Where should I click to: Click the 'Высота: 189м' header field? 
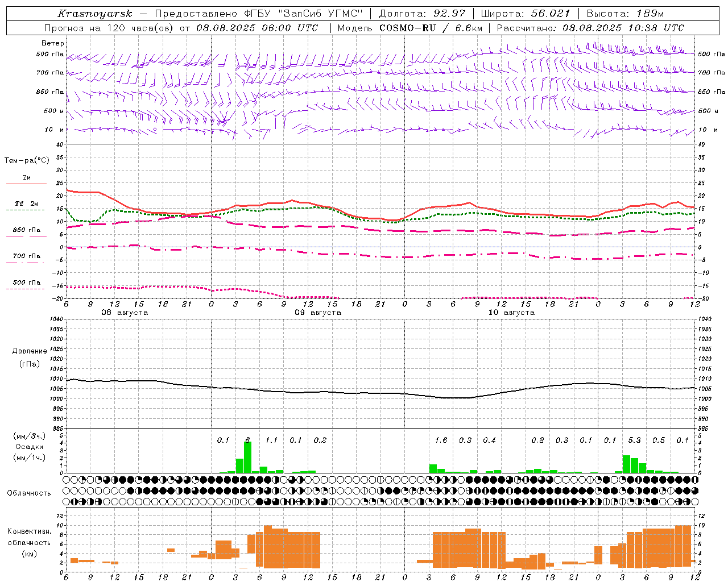(x=625, y=14)
